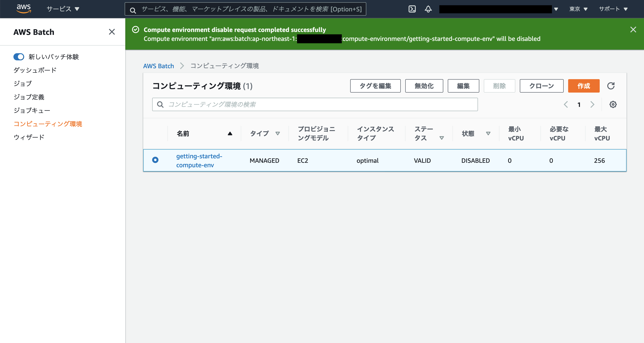Refresh the compute environments list

(611, 86)
